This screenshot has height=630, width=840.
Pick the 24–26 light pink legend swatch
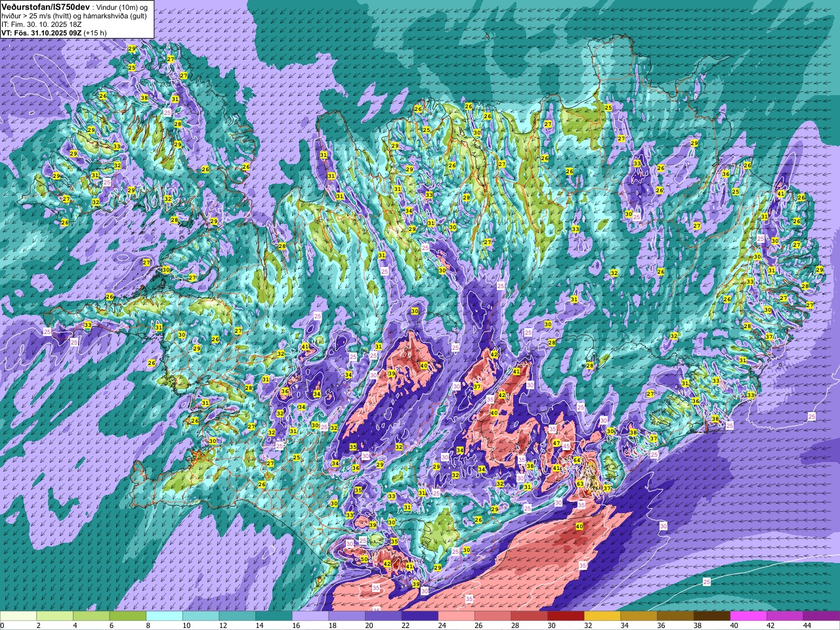pos(457,616)
